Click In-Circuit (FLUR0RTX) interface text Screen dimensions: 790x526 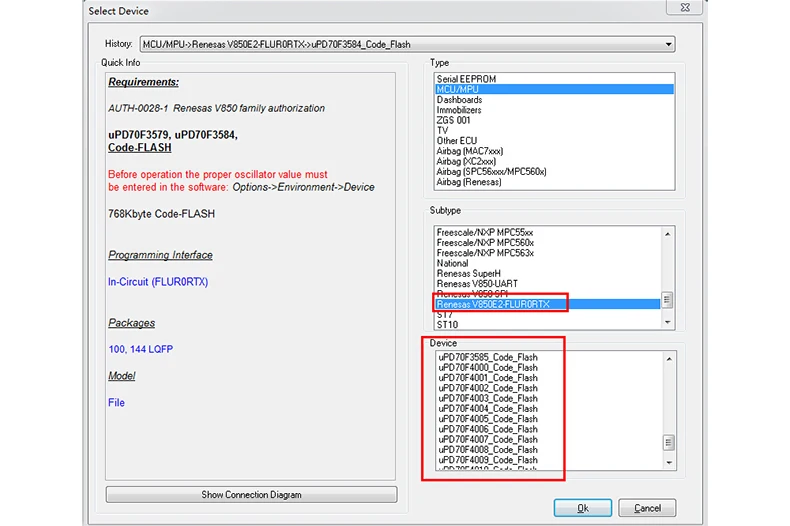click(158, 282)
